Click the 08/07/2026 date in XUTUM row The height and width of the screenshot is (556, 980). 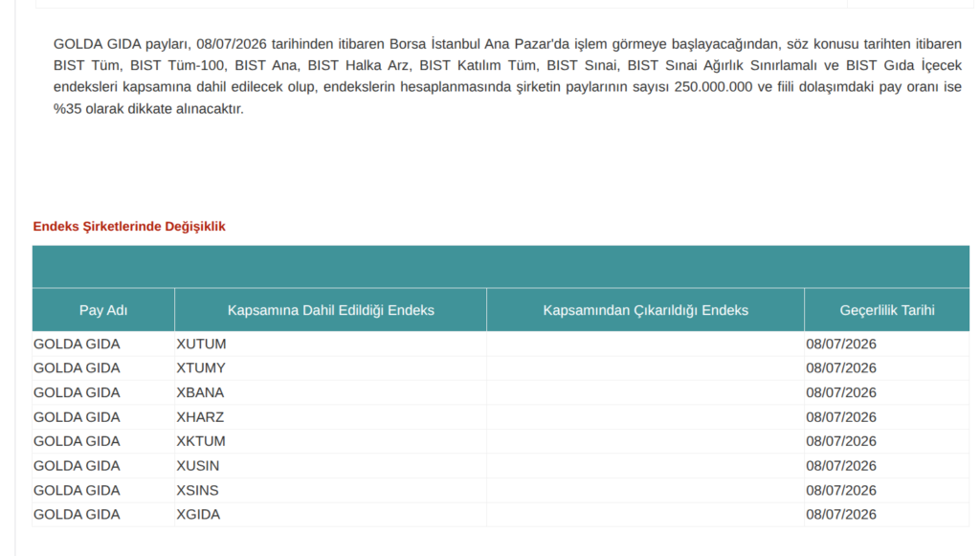click(x=841, y=345)
